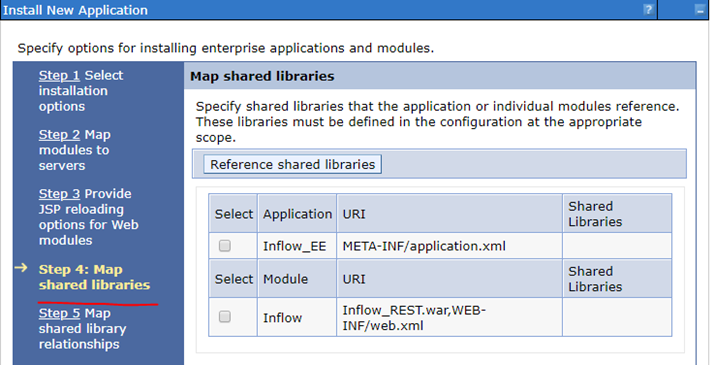Go to Step 1 link
The image size is (715, 365).
click(x=59, y=75)
